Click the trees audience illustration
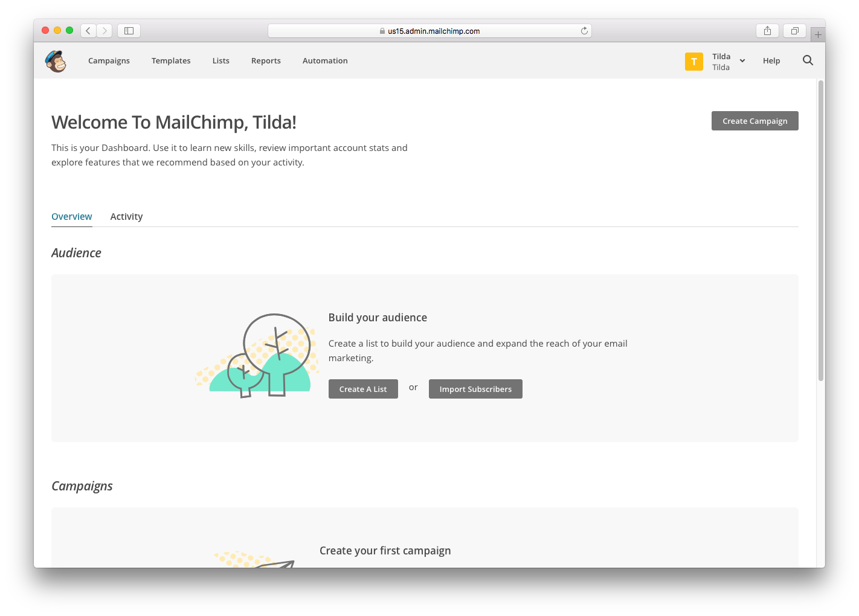This screenshot has height=616, width=859. [257, 355]
